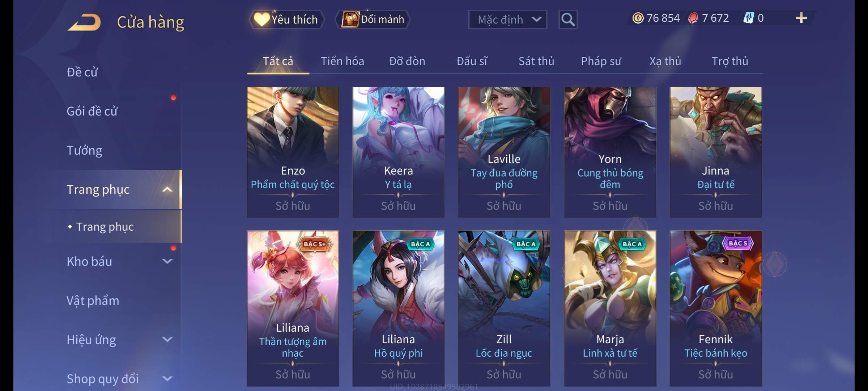This screenshot has width=868, height=391.
Task: Open the search magnifier icon
Action: coord(568,20)
